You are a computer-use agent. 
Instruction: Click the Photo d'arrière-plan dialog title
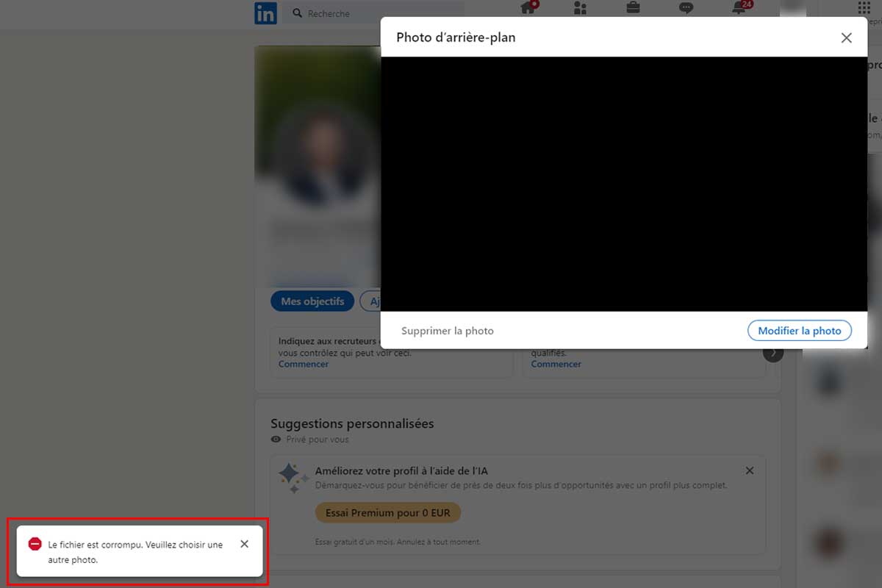click(x=456, y=37)
